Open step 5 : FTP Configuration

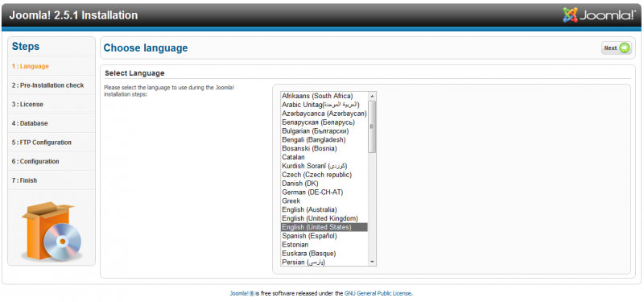[52, 143]
